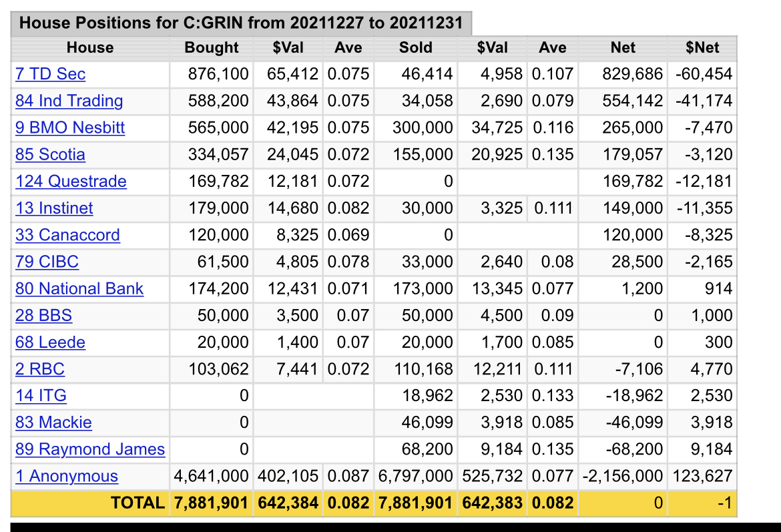This screenshot has height=532, width=781.
Task: Select the 2 RBC link
Action: click(x=40, y=369)
